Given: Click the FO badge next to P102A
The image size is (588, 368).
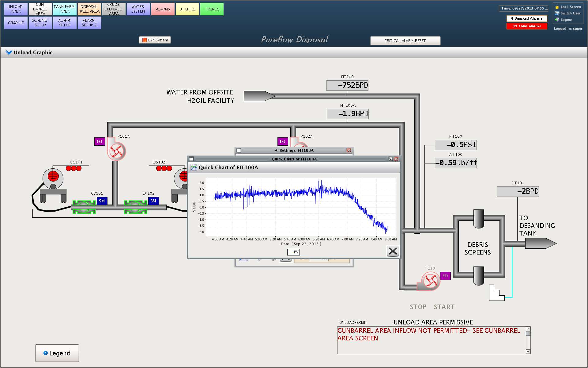Looking at the screenshot, I should (x=283, y=141).
